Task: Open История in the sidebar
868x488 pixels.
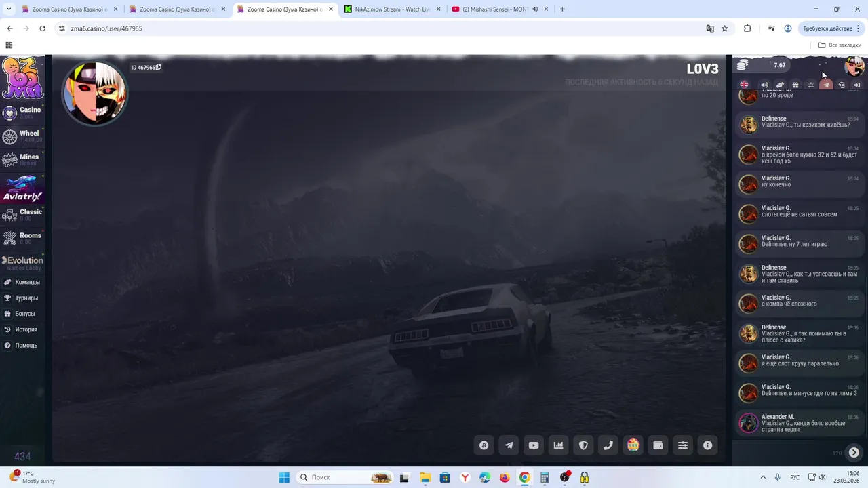Action: click(x=21, y=329)
